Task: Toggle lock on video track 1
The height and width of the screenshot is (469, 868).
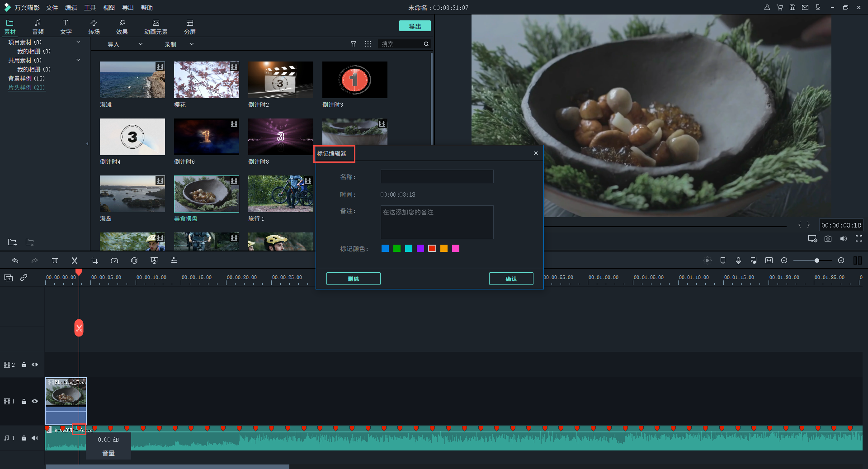Action: (24, 401)
